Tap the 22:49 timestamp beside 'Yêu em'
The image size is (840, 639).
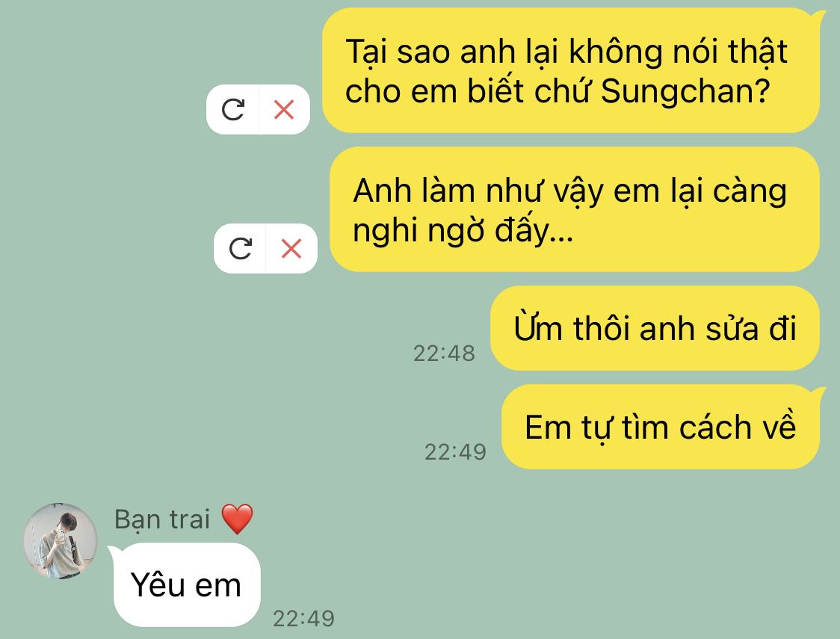(303, 618)
